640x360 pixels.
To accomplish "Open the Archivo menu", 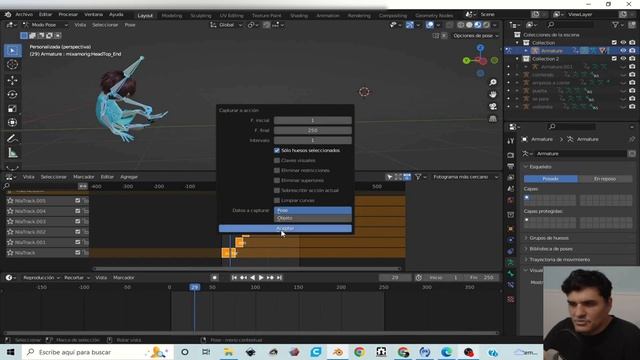I will (24, 14).
